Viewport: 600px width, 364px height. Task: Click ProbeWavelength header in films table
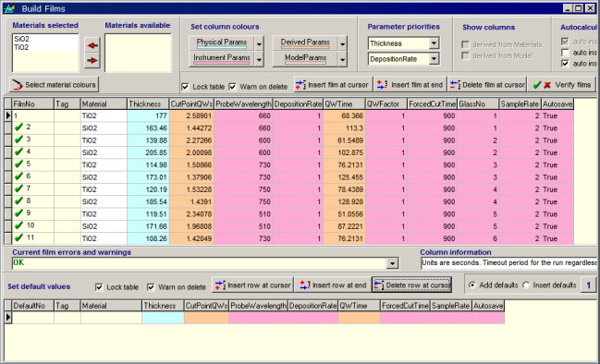pos(243,104)
